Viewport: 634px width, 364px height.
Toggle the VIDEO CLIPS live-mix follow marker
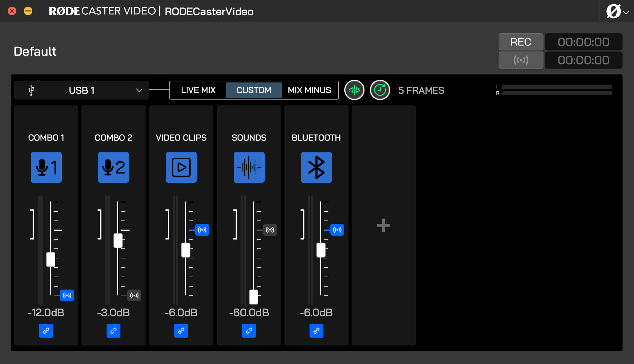pos(202,230)
